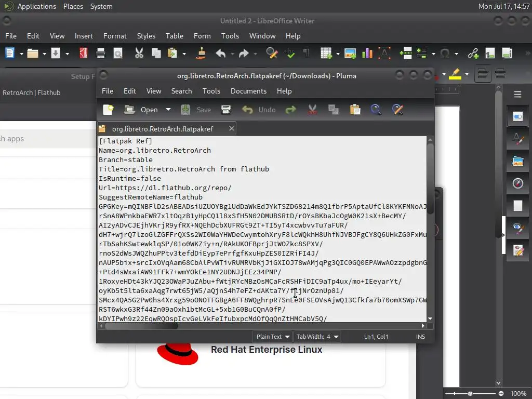The height and width of the screenshot is (399, 532).
Task: Click Pluma's vertical scrollbar thumb
Action: point(430,179)
